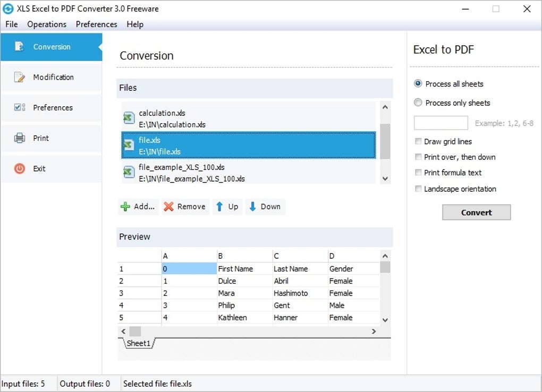Click the calculation.xls Excel file icon
This screenshot has height=392, width=542.
(129, 118)
